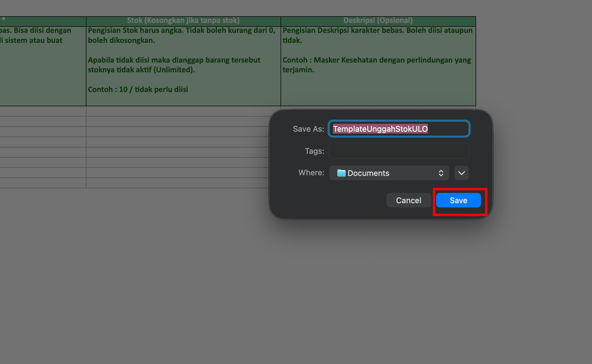Click the Save As filename field
Screen dimensions: 592x364
click(x=399, y=129)
